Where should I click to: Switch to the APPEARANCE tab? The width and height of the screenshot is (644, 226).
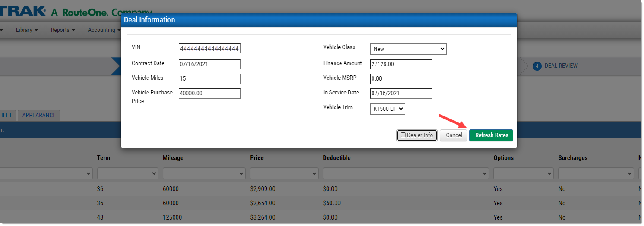(x=39, y=115)
